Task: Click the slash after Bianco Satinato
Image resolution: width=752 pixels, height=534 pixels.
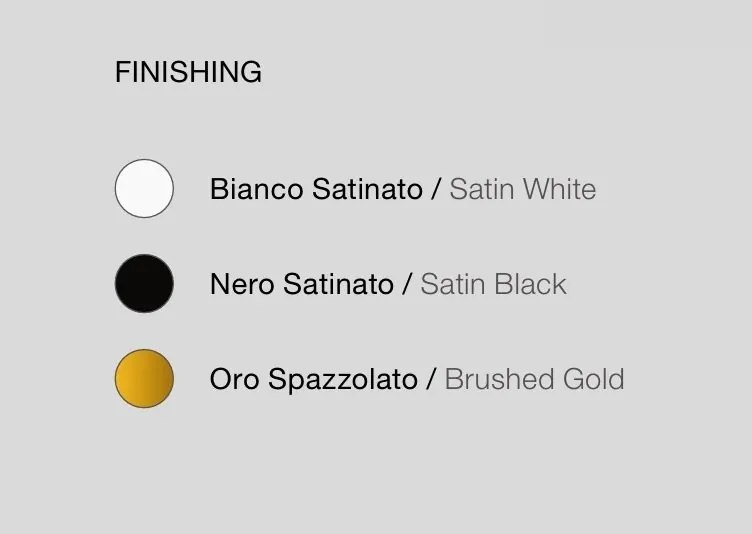Action: 436,189
